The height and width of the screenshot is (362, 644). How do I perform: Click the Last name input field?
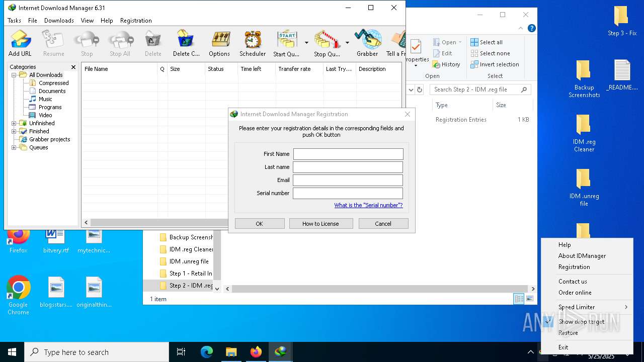point(348,167)
